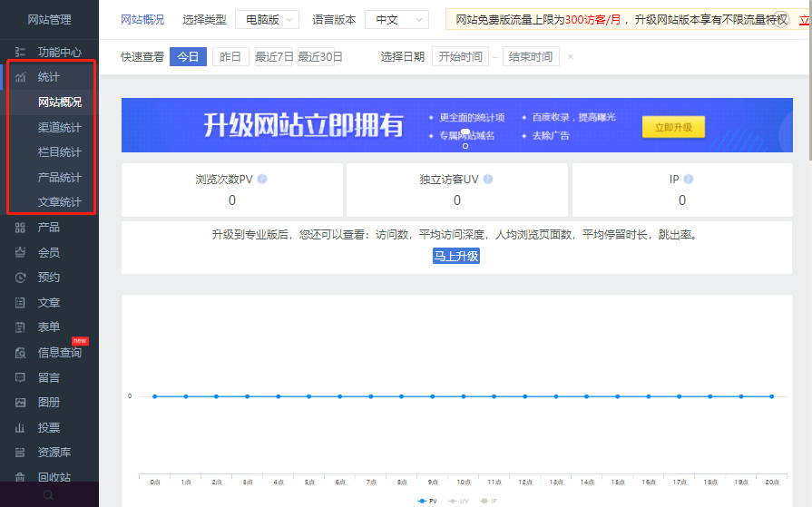Click help icon next to IP
The image size is (812, 507).
tap(689, 180)
